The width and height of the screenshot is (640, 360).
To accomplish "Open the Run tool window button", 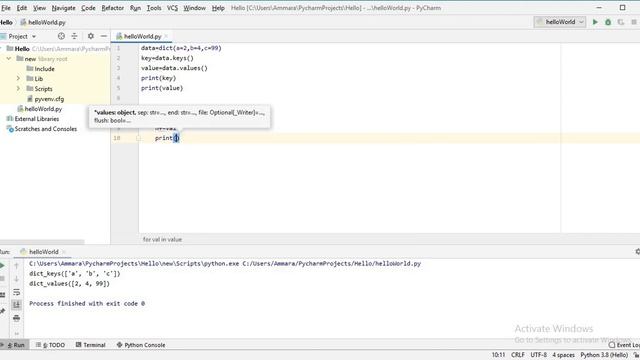I will [x=14, y=345].
